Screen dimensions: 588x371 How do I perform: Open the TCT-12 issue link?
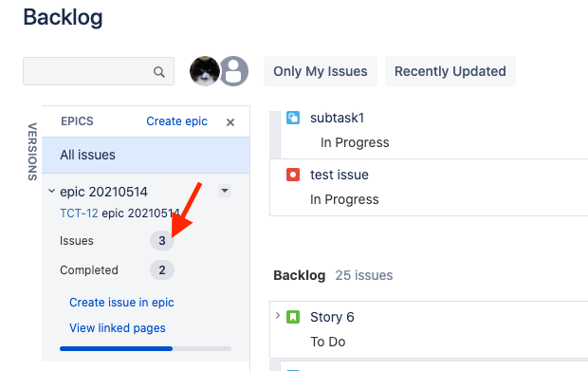79,213
